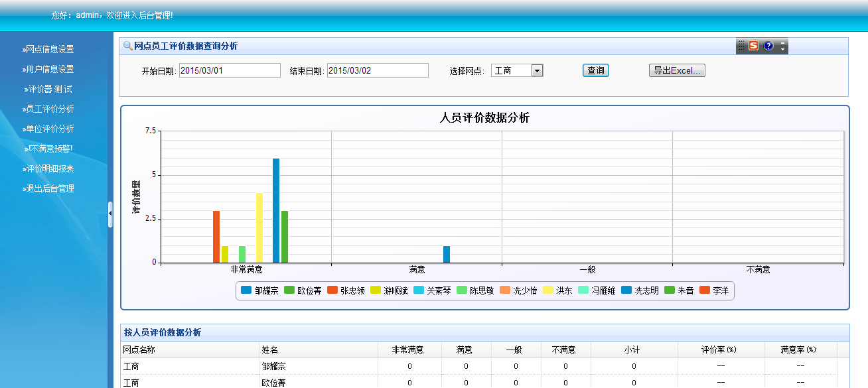868x388 pixels.
Task: Minimize the language bar with dash icon
Action: pyautogui.click(x=783, y=42)
